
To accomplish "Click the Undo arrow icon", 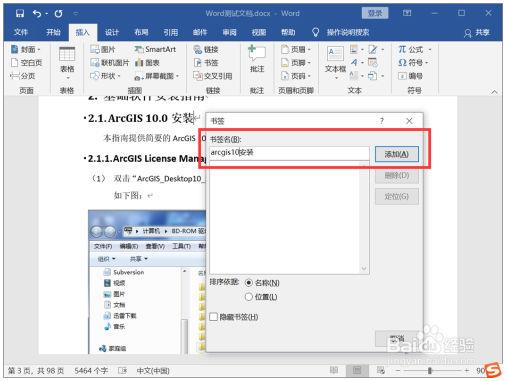I will tap(37, 13).
